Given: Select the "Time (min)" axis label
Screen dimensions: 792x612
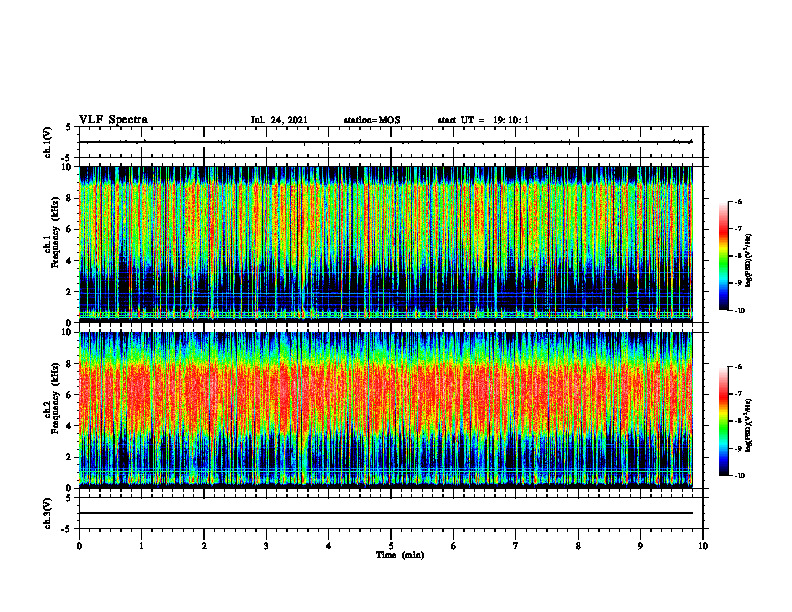Looking at the screenshot, I should click(400, 555).
